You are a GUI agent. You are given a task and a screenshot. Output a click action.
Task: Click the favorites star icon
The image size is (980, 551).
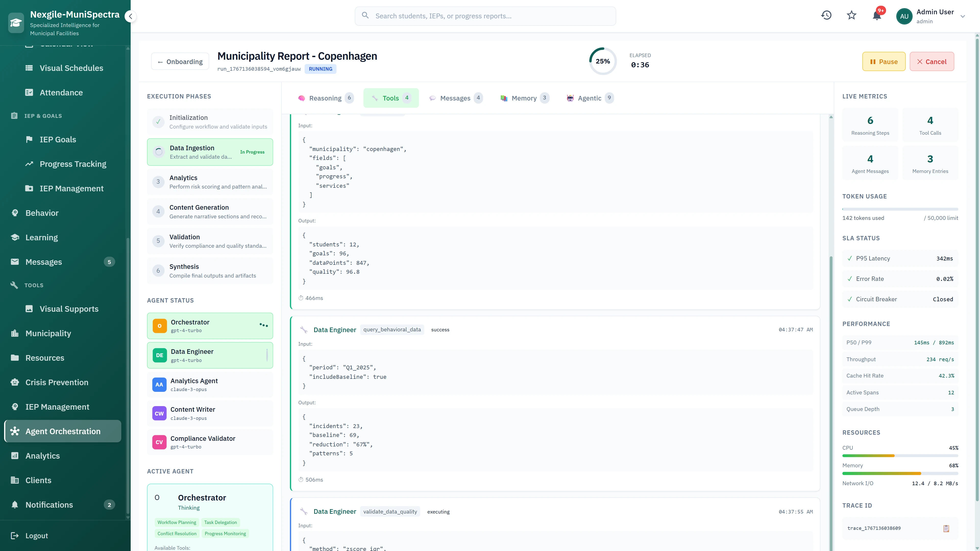click(851, 15)
